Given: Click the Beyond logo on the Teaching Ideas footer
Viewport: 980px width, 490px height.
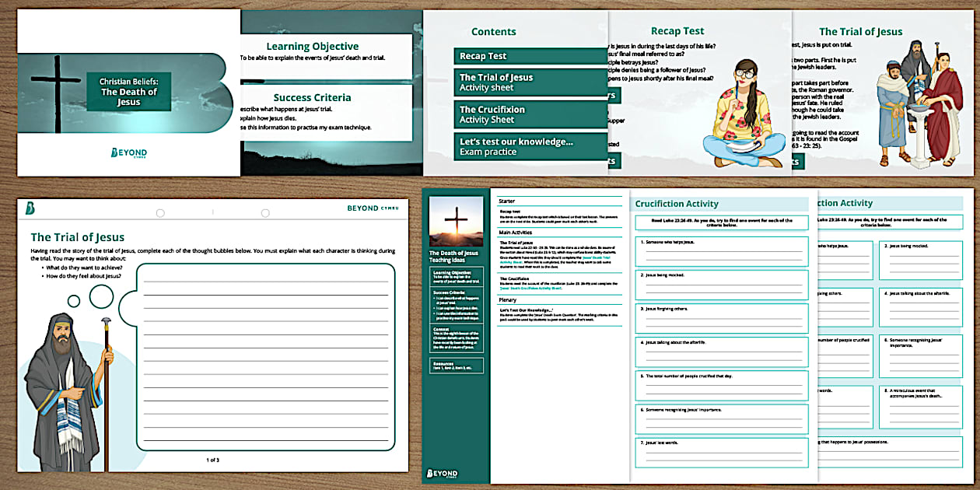Looking at the screenshot, I should (442, 473).
